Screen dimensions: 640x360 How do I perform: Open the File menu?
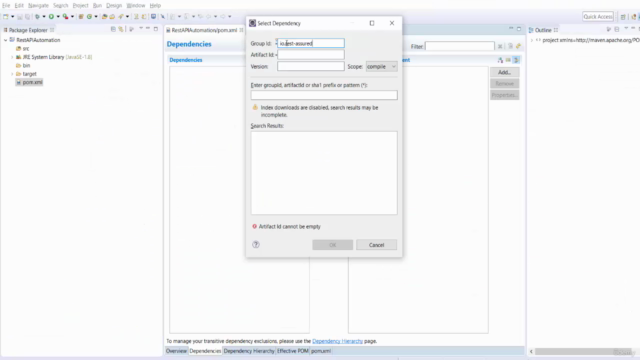tap(6, 5)
